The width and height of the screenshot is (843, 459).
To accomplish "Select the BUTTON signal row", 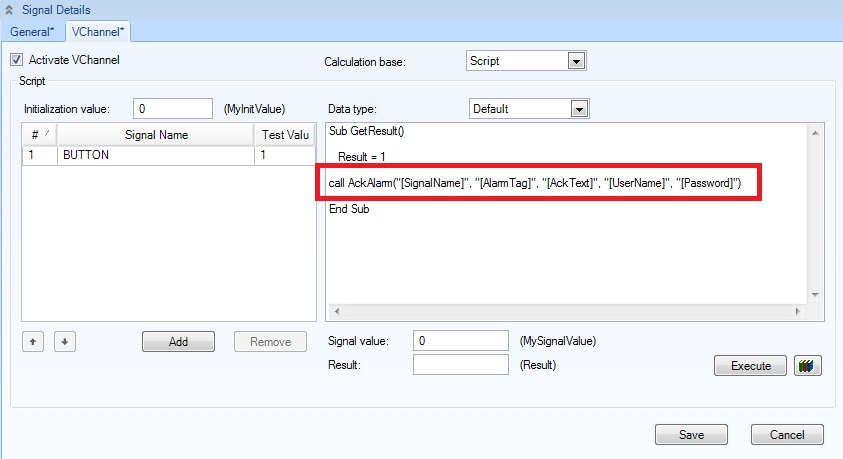I will click(155, 156).
